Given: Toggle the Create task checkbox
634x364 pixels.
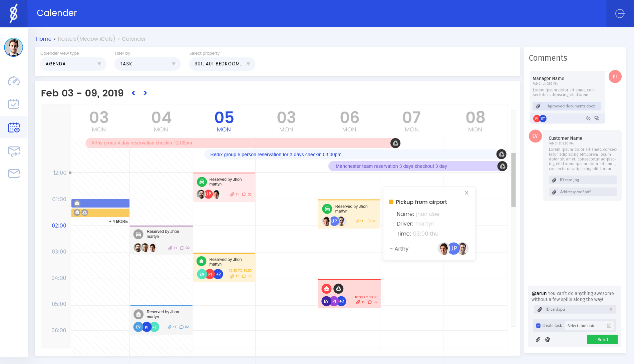Looking at the screenshot, I should 538,326.
